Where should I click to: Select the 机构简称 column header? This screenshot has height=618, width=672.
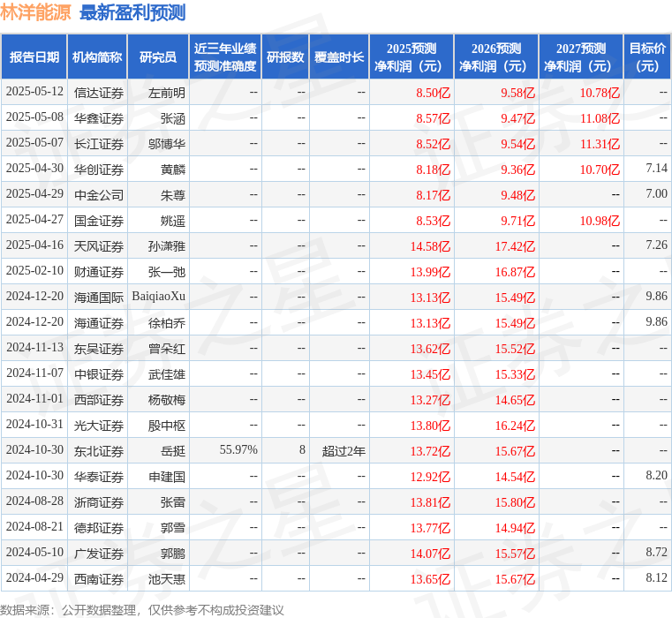click(97, 57)
